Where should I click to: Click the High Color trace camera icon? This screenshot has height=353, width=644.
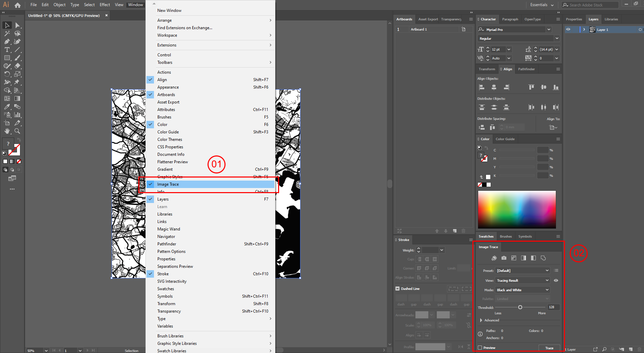[x=504, y=258]
